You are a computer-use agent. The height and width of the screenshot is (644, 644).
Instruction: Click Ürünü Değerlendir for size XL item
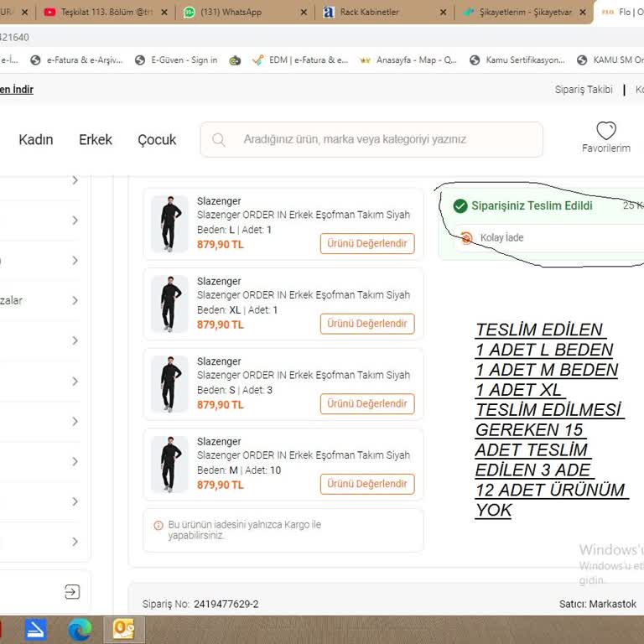pos(366,324)
